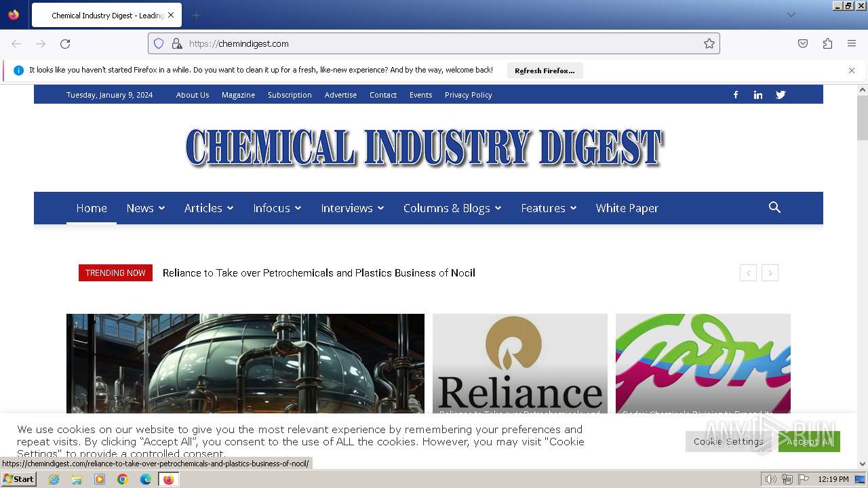Open the Magazine link
The width and height of the screenshot is (868, 488).
coord(238,95)
